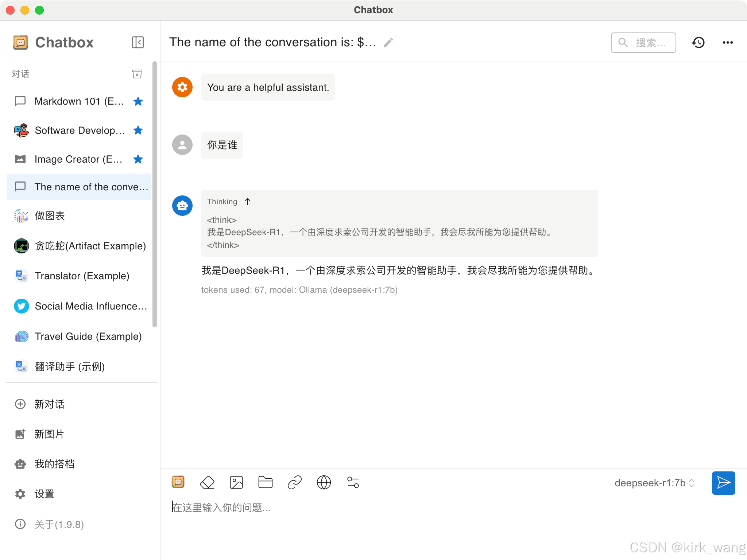Screen dimensions: 747x560
Task: Select the Translator (Example) conversation
Action: [x=82, y=276]
